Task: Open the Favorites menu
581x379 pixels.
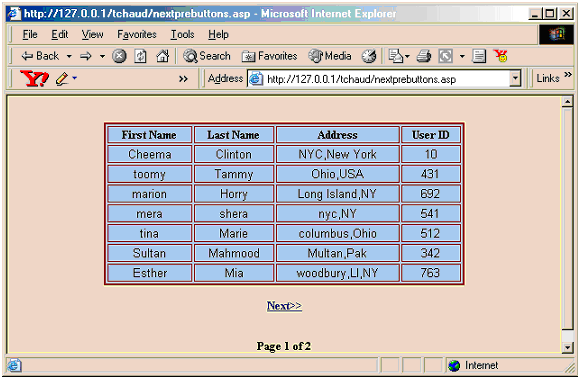Action: [x=137, y=34]
